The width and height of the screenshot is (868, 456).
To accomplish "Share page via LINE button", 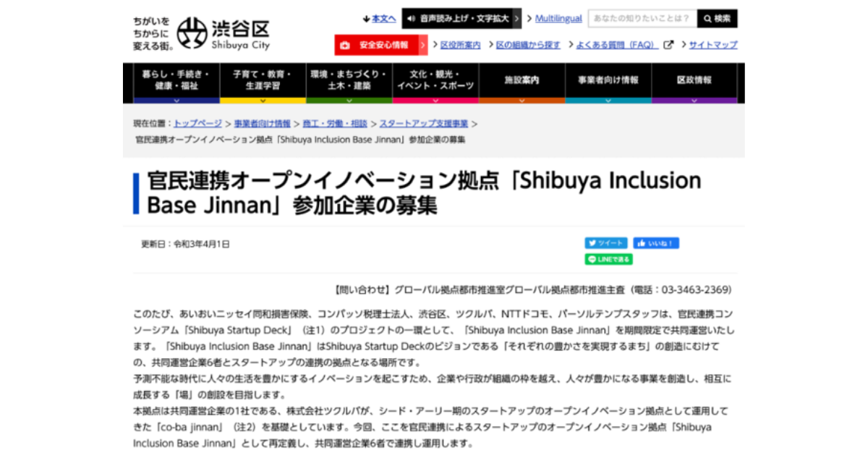I will (608, 258).
